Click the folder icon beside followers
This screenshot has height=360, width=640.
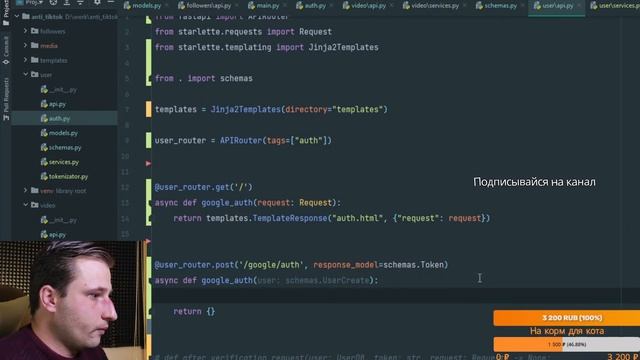35,31
